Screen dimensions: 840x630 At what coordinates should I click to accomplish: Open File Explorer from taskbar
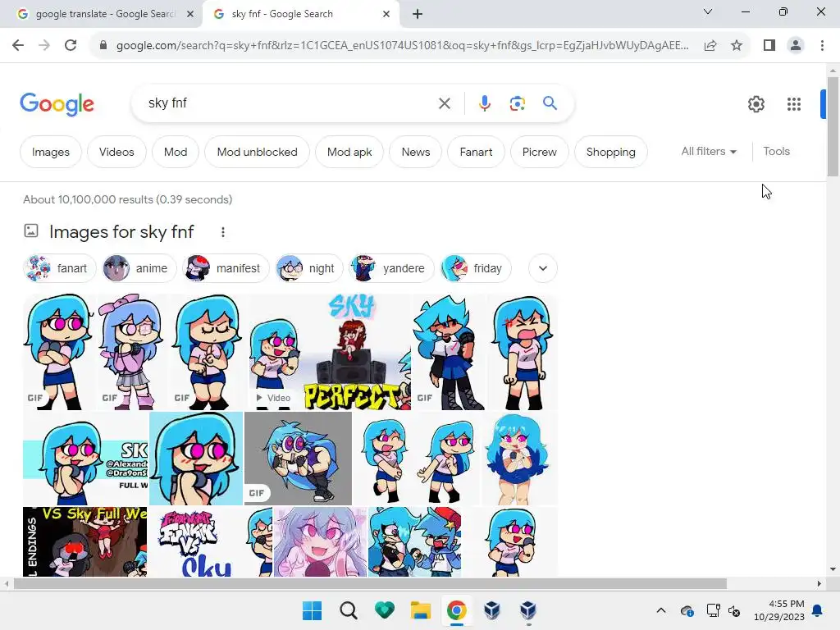tap(421, 610)
